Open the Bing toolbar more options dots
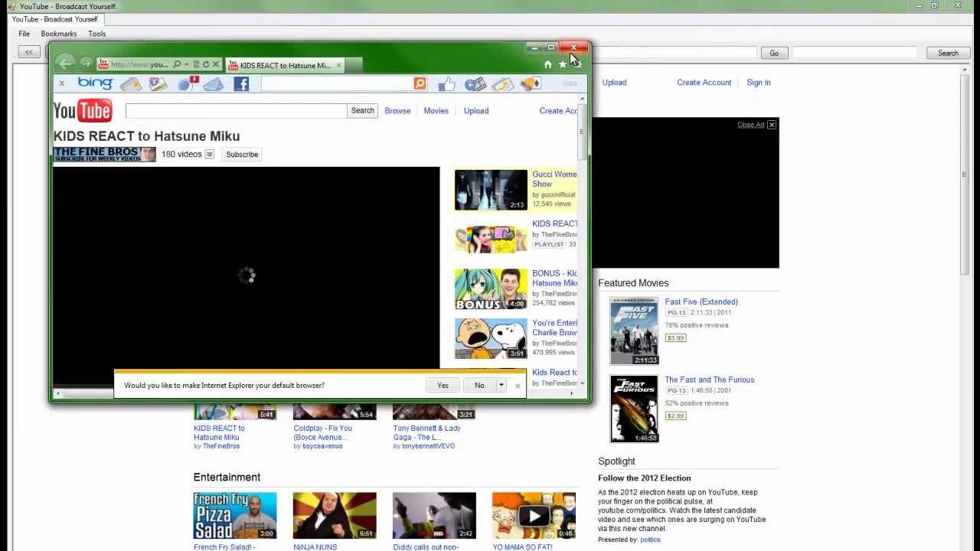This screenshot has height=551, width=980. (x=570, y=83)
